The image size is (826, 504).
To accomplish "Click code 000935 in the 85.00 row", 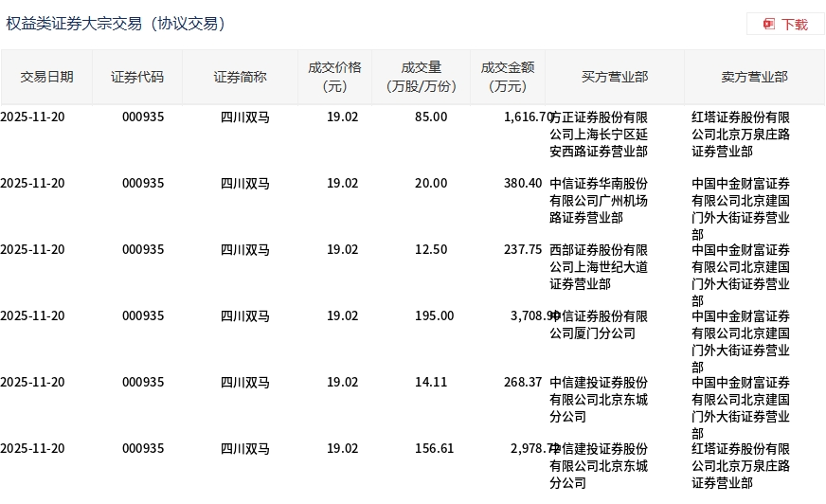I will 143,117.
